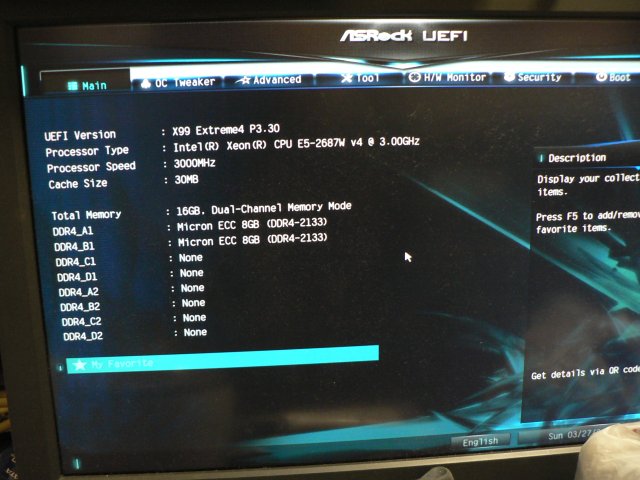Viewport: 640px width, 480px height.
Task: Click the None value for DDR4_A2
Action: pyautogui.click(x=192, y=288)
